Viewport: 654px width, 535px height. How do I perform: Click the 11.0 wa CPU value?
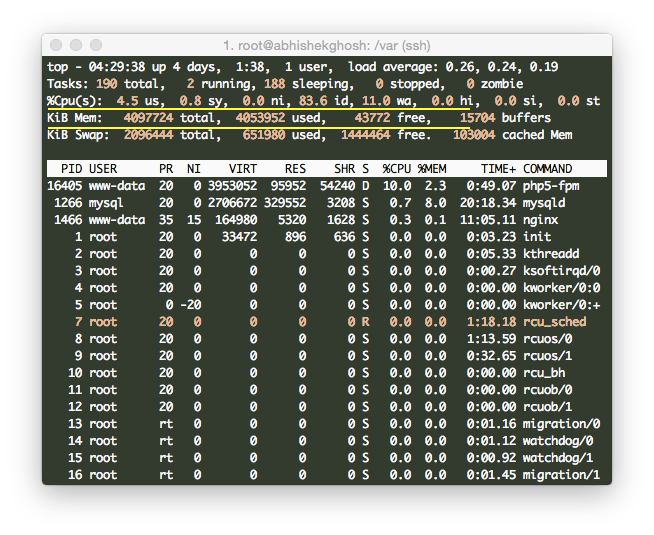[376, 101]
